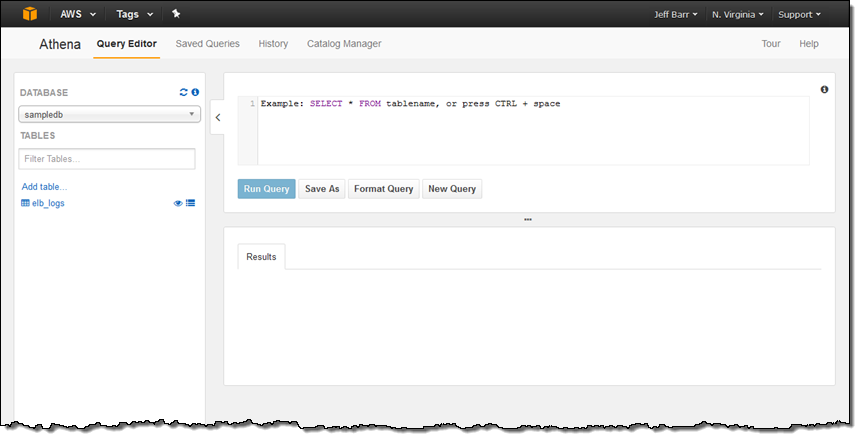Switch to the Saved Queries tab

click(207, 44)
